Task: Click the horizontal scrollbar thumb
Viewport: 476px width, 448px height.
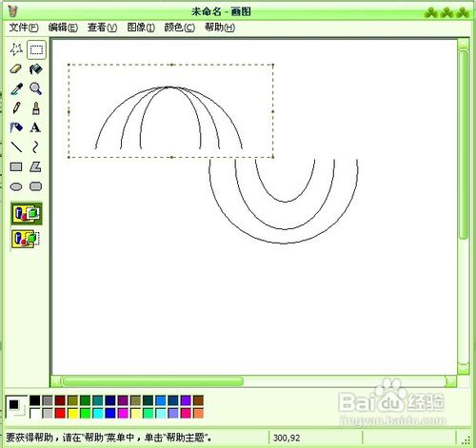Action: coord(153,381)
